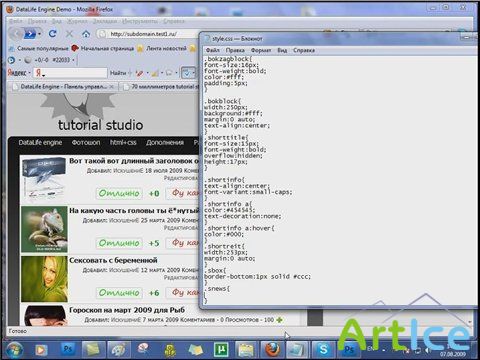
Task: Switch to DataLife Engine panel tab
Action: click(63, 87)
